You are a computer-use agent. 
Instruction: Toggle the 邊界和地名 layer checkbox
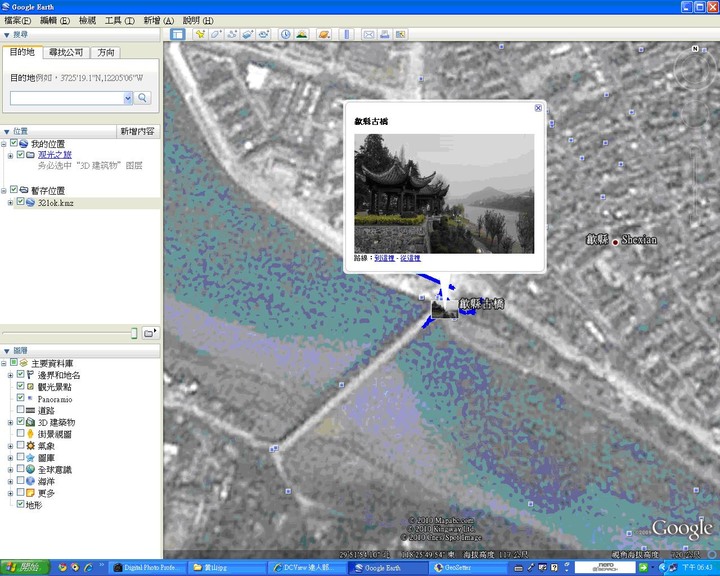(x=20, y=374)
